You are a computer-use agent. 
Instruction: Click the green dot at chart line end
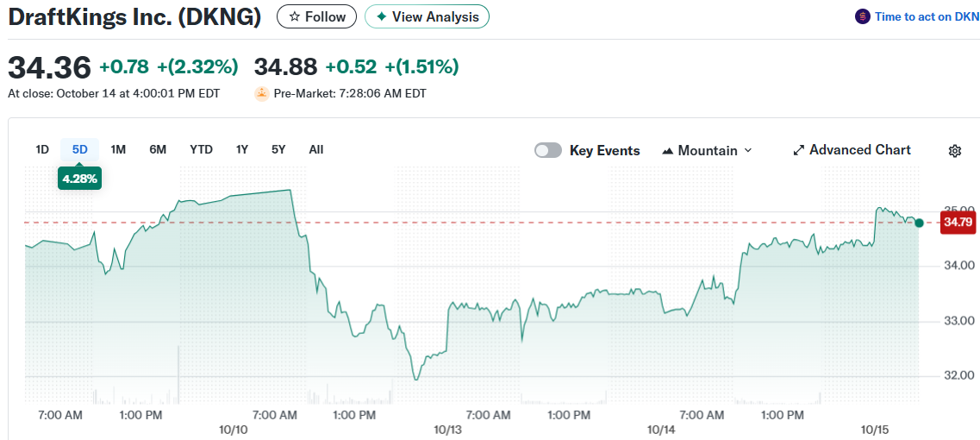pyautogui.click(x=919, y=223)
